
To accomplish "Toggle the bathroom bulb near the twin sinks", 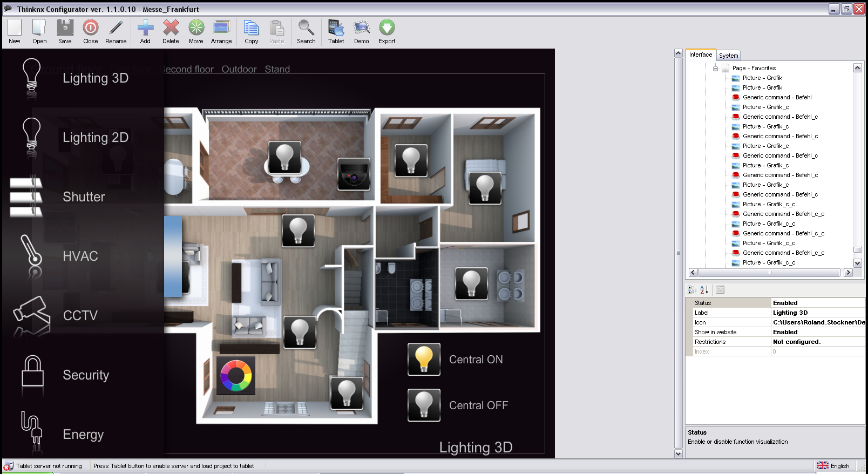I will tap(471, 283).
